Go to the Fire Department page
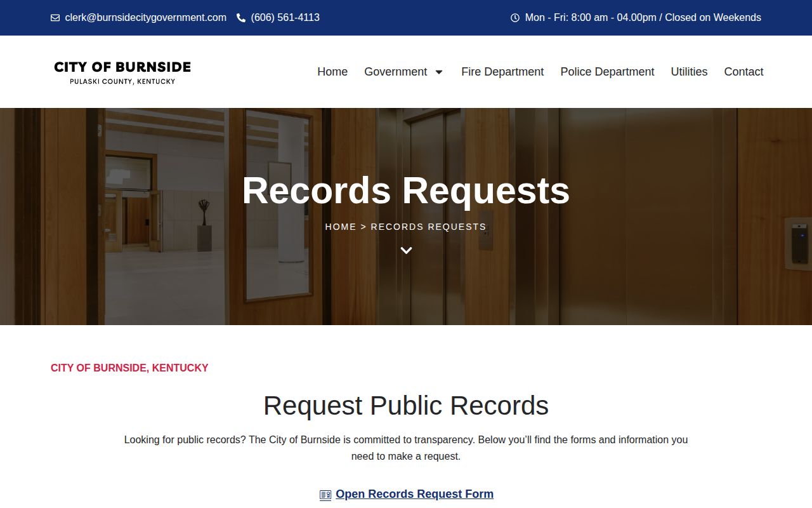 502,72
